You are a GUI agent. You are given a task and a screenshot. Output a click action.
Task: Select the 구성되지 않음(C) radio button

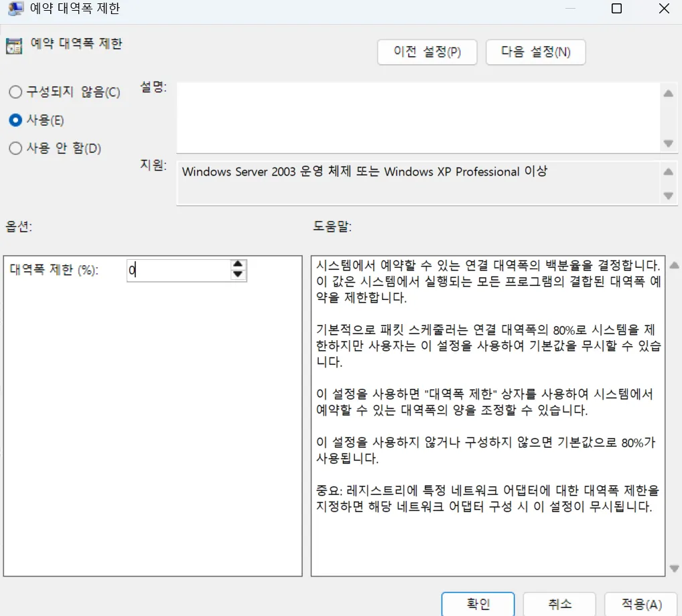pos(15,92)
